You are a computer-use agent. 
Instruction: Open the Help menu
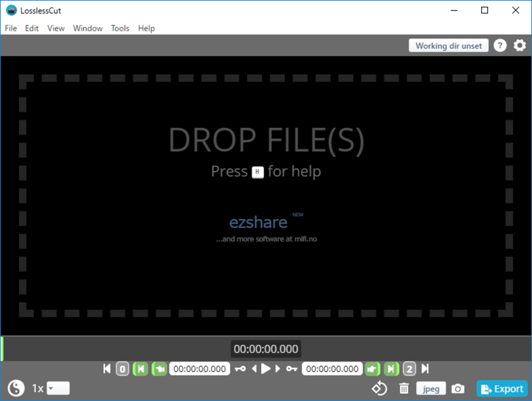coord(146,28)
